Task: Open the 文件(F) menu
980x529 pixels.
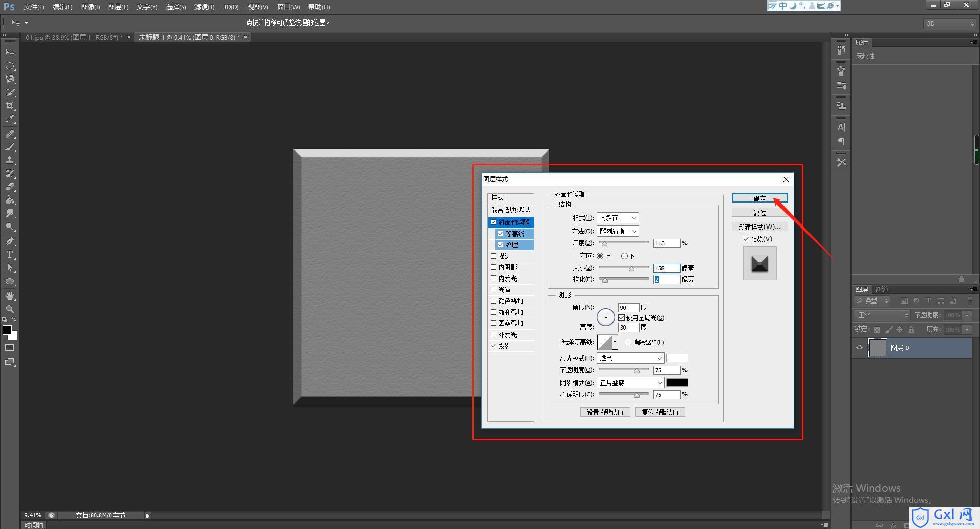Action: pyautogui.click(x=34, y=7)
